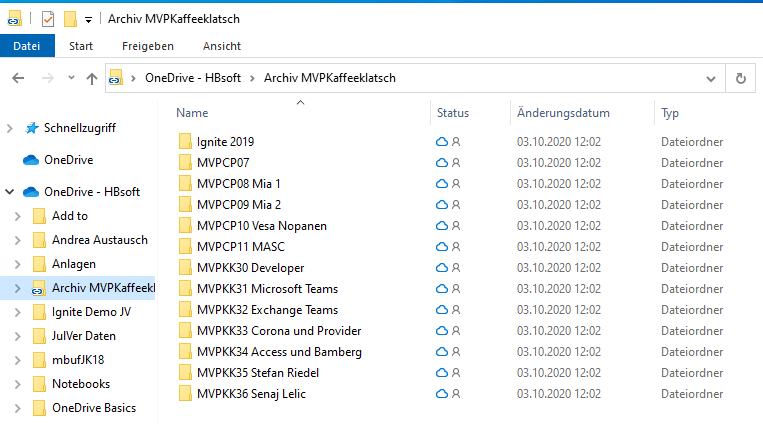Open the Datei menu
The height and width of the screenshot is (424, 763).
(27, 46)
